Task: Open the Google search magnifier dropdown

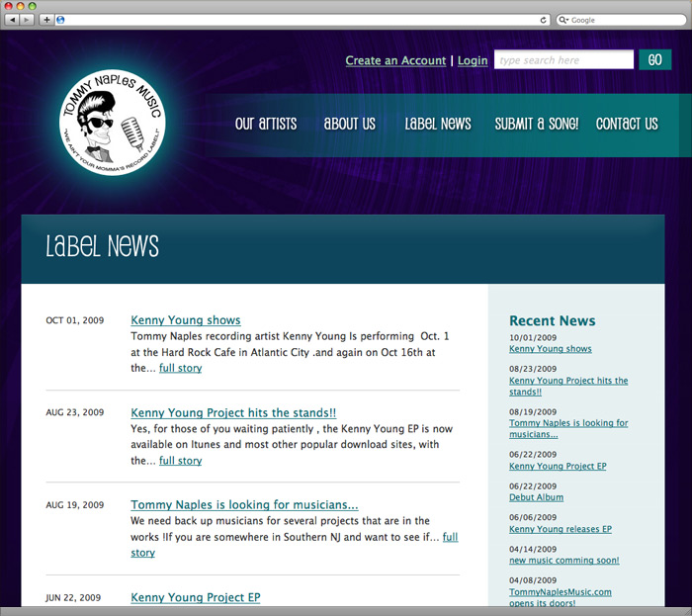Action: (x=563, y=20)
